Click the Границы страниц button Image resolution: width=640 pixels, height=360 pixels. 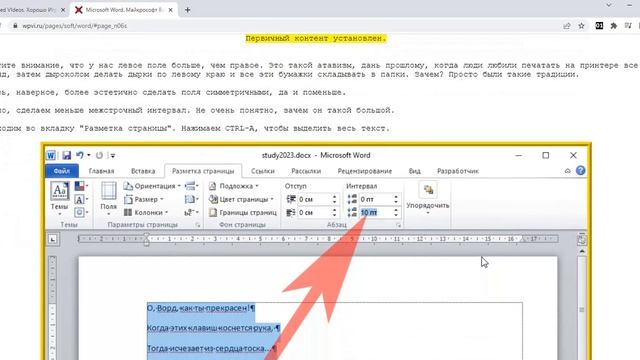242,212
